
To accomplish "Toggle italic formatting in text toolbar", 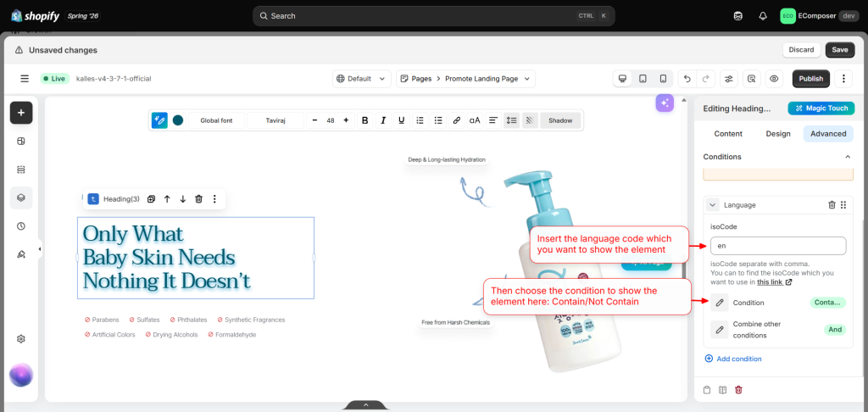I will (x=382, y=120).
